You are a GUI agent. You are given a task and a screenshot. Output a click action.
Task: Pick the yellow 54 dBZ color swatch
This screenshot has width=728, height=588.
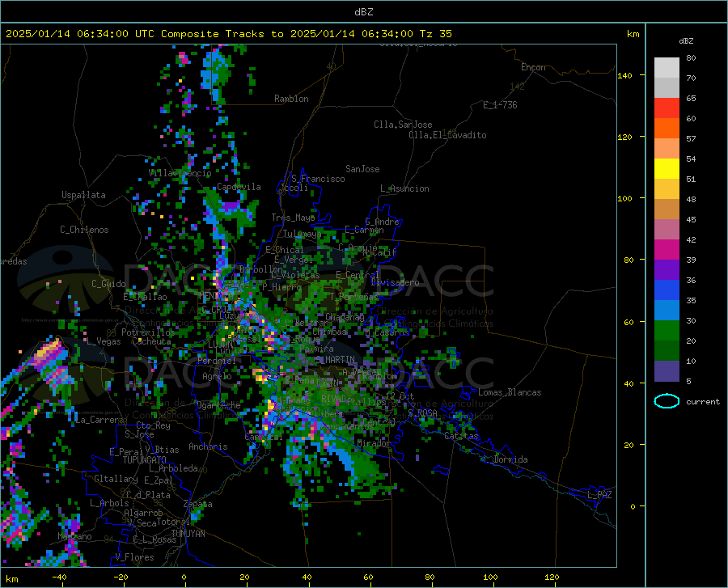point(667,168)
